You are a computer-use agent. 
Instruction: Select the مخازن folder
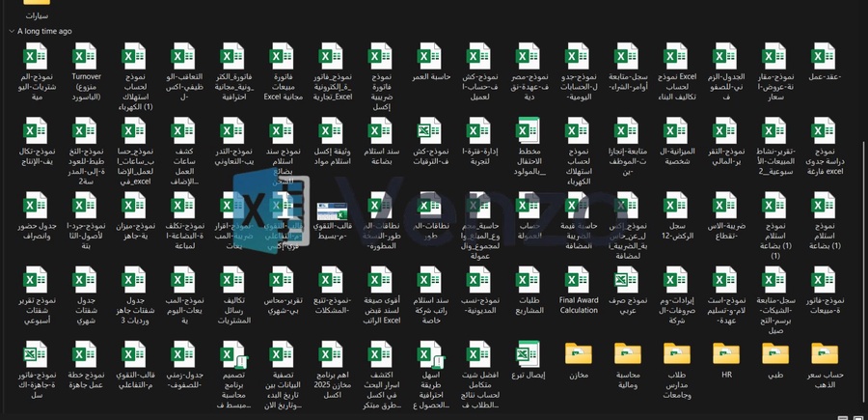click(x=578, y=355)
